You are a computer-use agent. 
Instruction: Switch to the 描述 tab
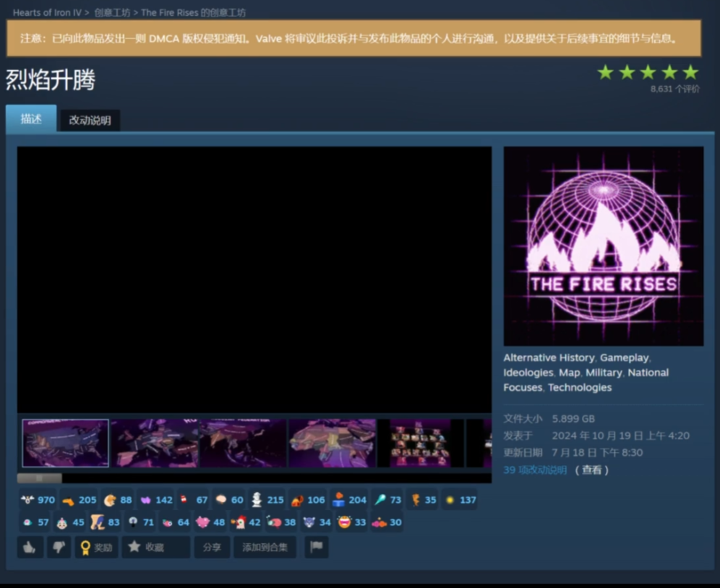31,119
